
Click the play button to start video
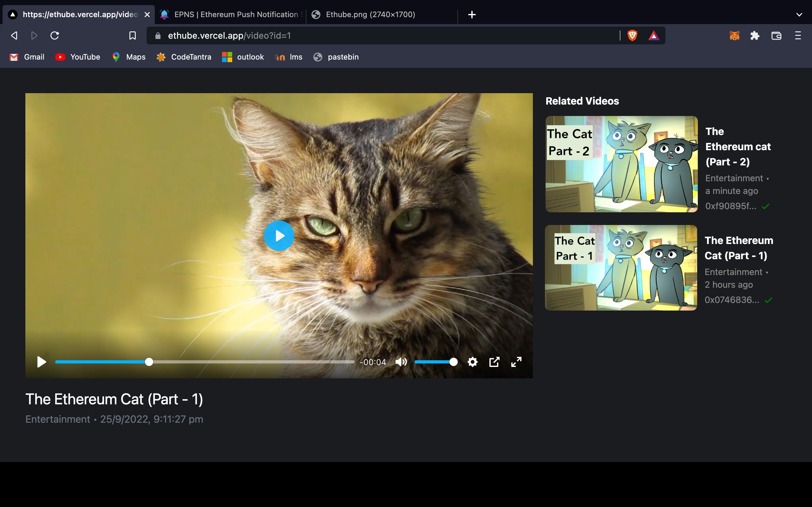(279, 235)
